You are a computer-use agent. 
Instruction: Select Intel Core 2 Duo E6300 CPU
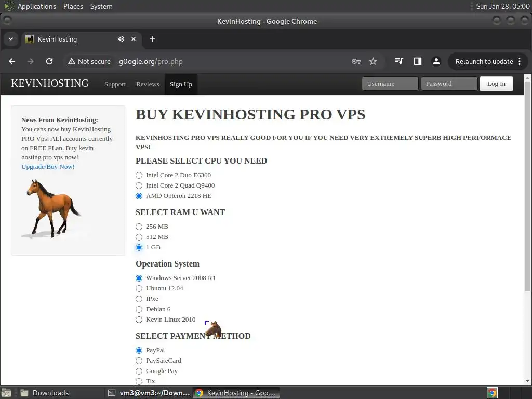tap(139, 176)
